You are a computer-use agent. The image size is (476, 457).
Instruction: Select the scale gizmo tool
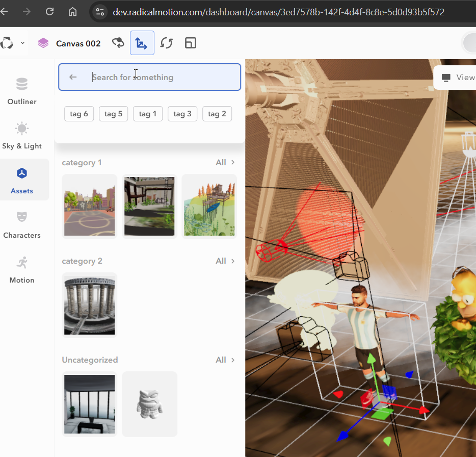click(191, 43)
